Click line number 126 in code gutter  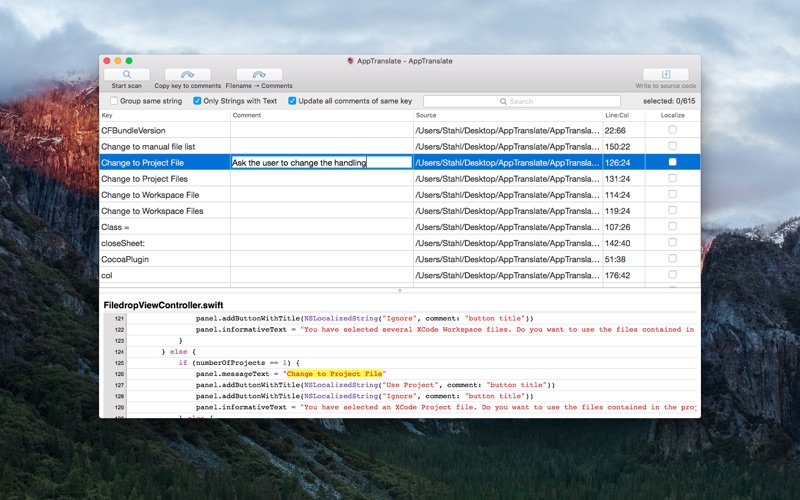[119, 374]
